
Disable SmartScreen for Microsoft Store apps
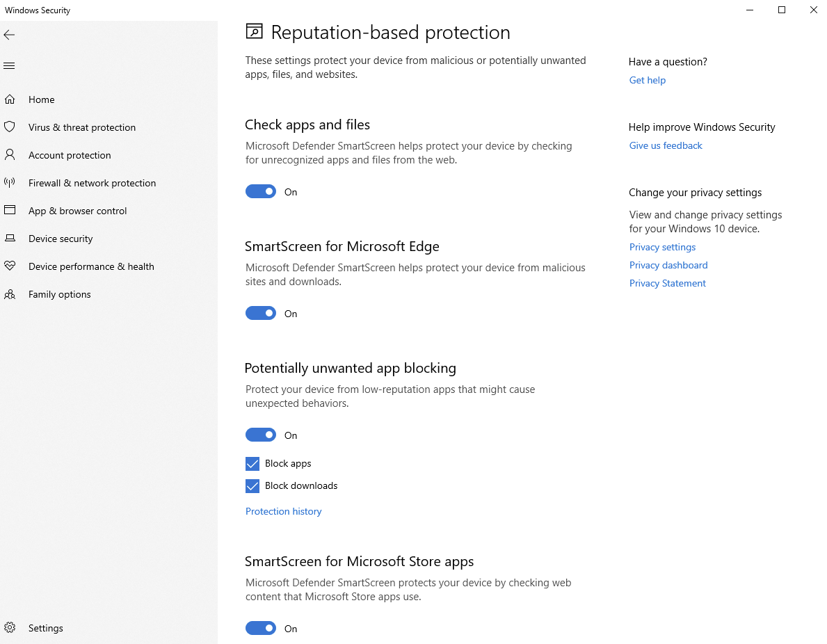(261, 628)
